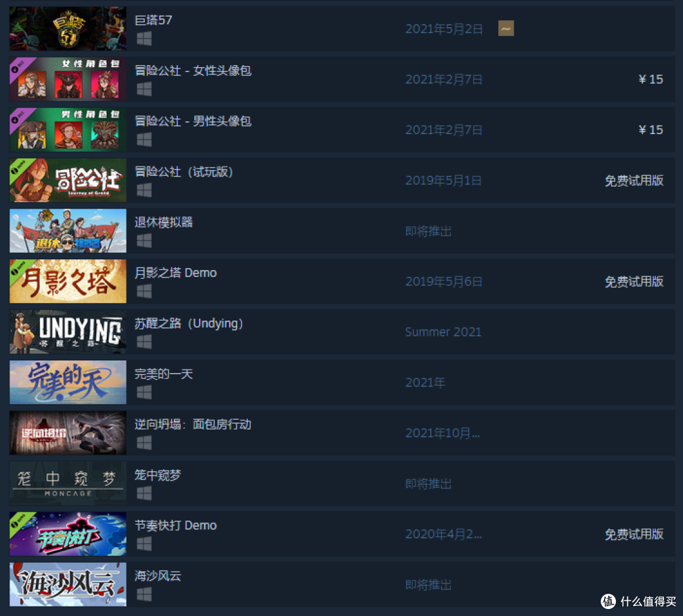Open the 冒险公社 女性头像包 DLC thumbnail
This screenshot has width=683, height=616.
(68, 79)
